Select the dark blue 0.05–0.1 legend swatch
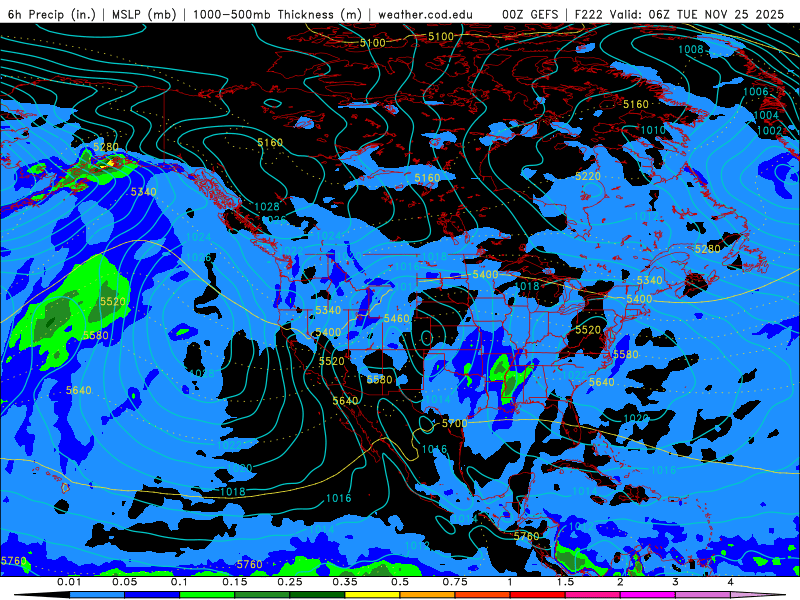The width and height of the screenshot is (800, 600). 152,595
